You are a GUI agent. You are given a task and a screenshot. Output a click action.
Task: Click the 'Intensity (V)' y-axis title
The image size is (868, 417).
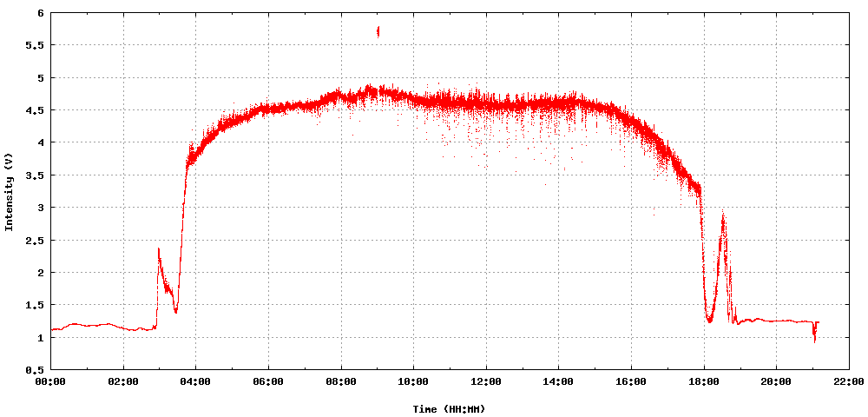[9, 191]
